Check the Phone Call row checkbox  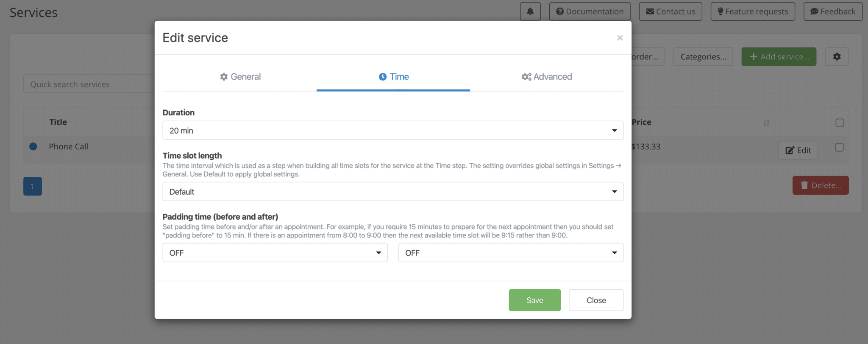(x=839, y=147)
